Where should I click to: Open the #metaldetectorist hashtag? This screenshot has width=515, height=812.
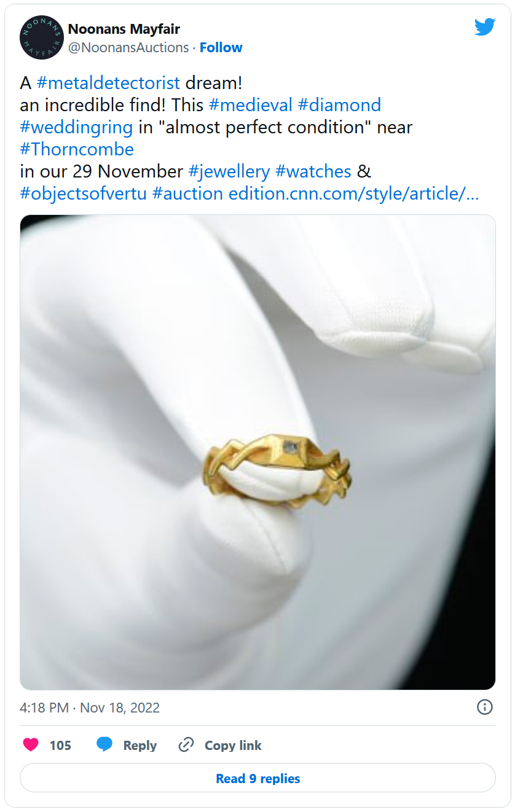point(109,83)
